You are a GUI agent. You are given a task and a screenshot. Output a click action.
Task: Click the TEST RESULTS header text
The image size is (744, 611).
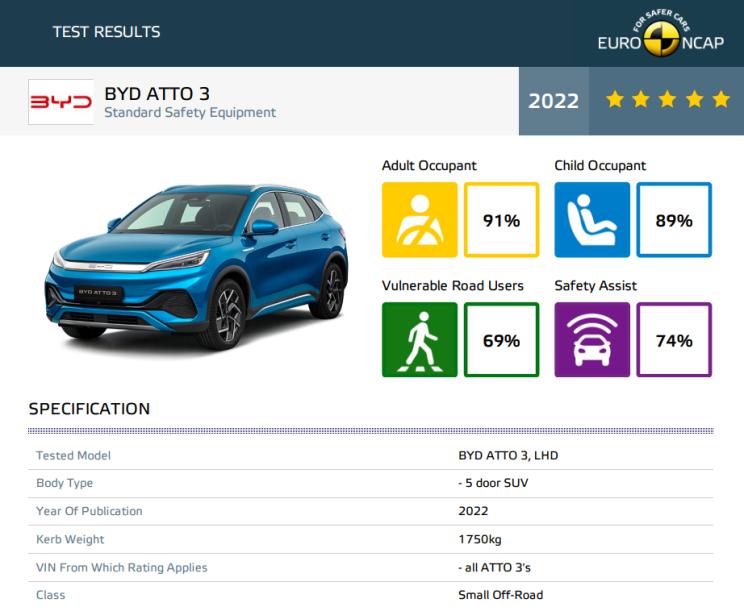pos(106,32)
